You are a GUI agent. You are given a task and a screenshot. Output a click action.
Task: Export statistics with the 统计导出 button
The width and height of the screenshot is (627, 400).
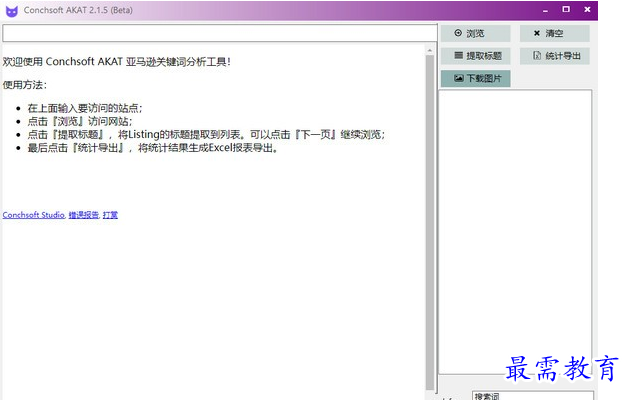pyautogui.click(x=554, y=56)
